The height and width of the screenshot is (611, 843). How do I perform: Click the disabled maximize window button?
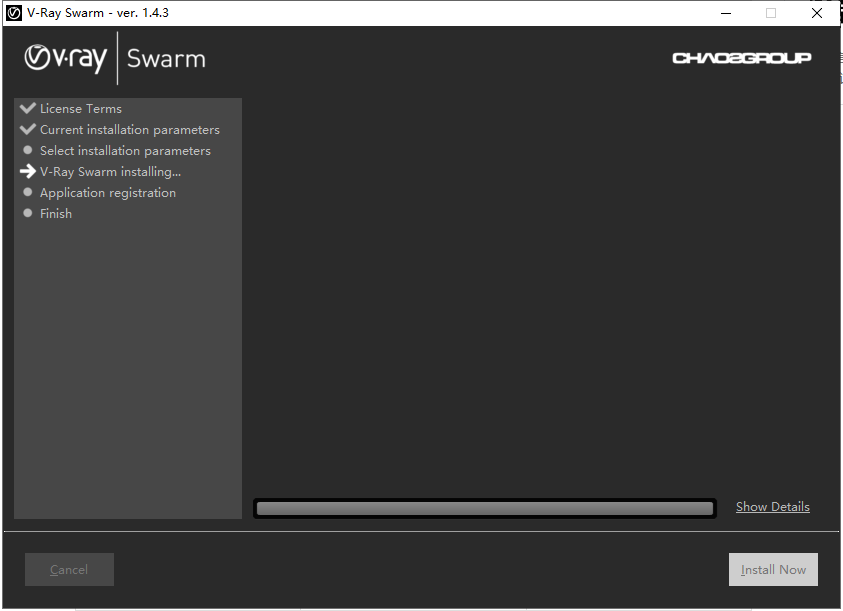(770, 13)
